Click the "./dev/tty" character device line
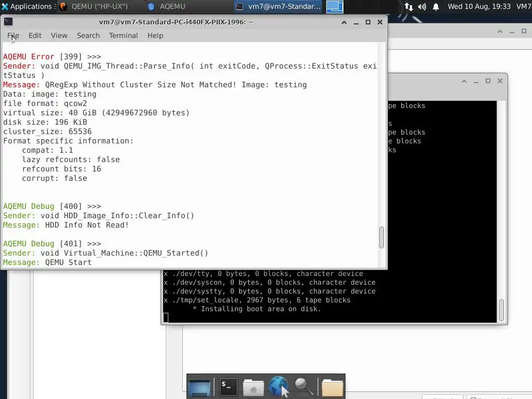Screen dimensions: 532x399 coord(263,273)
